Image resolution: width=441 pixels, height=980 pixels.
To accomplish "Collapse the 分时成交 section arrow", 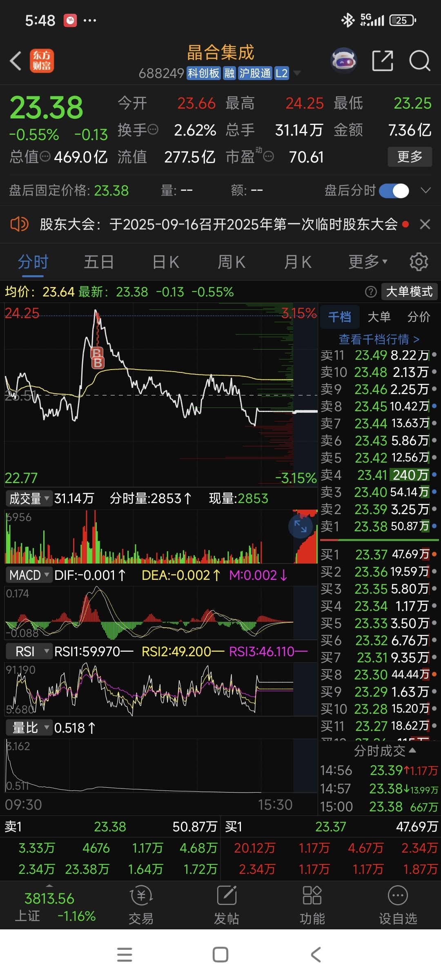I will [x=412, y=750].
